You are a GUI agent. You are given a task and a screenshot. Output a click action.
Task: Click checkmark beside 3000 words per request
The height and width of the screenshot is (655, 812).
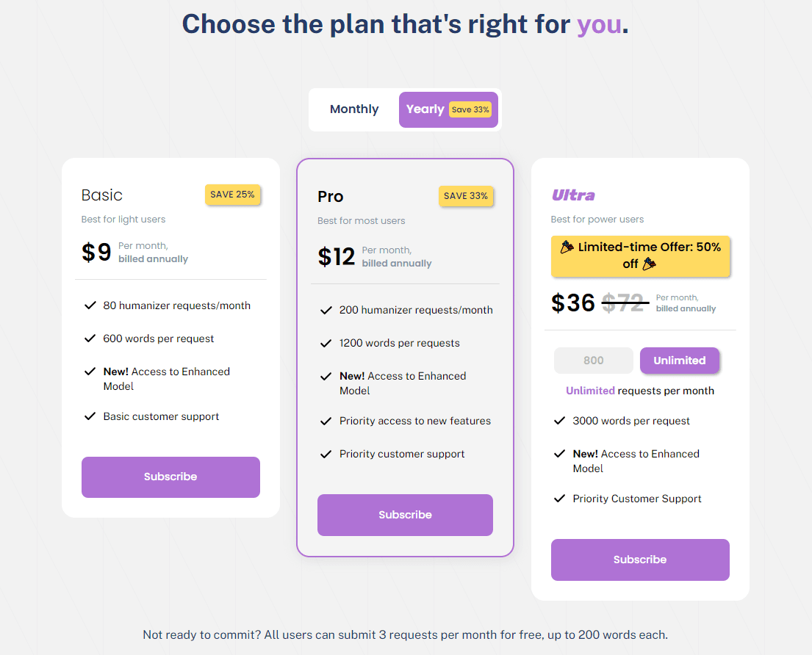click(559, 421)
